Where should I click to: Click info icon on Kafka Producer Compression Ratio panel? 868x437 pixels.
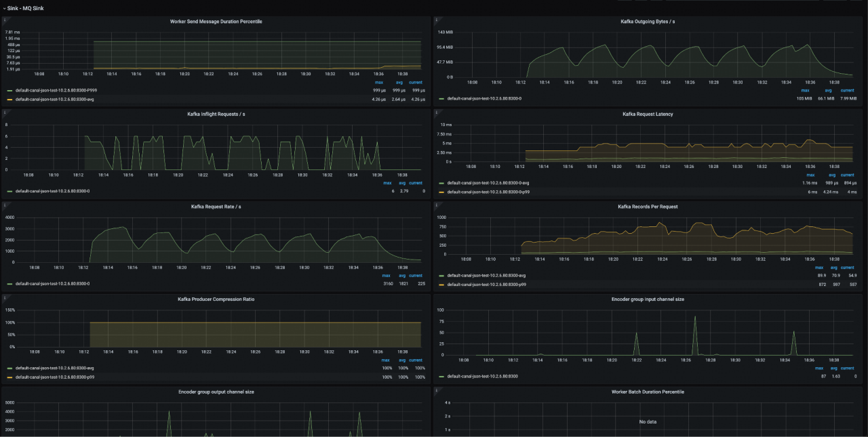[4, 297]
